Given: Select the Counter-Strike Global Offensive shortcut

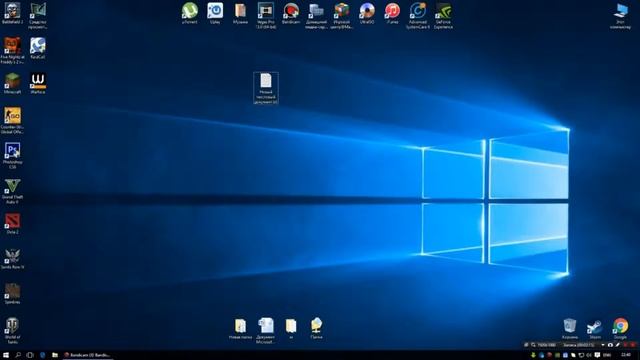Looking at the screenshot, I should click(13, 120).
